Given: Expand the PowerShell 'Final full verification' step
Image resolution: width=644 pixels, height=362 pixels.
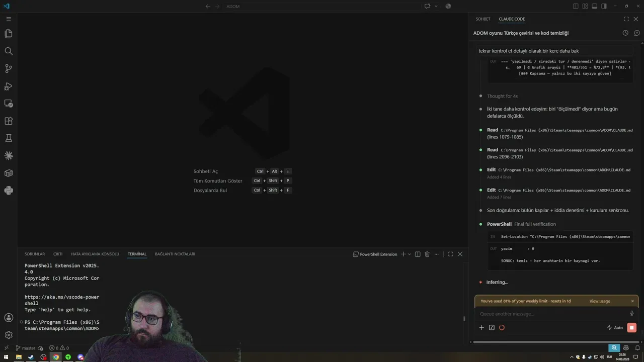Looking at the screenshot, I should click(521, 224).
